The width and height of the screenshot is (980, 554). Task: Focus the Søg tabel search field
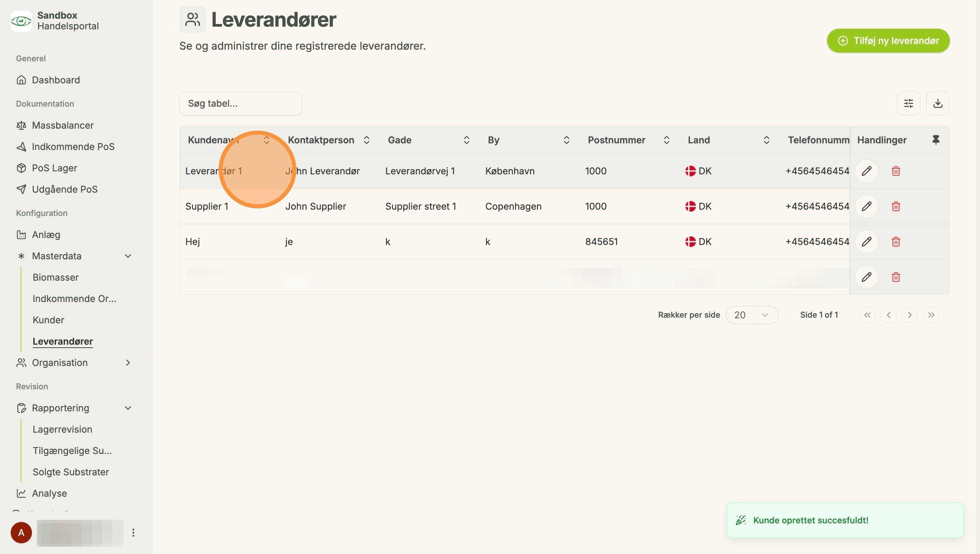(x=241, y=103)
